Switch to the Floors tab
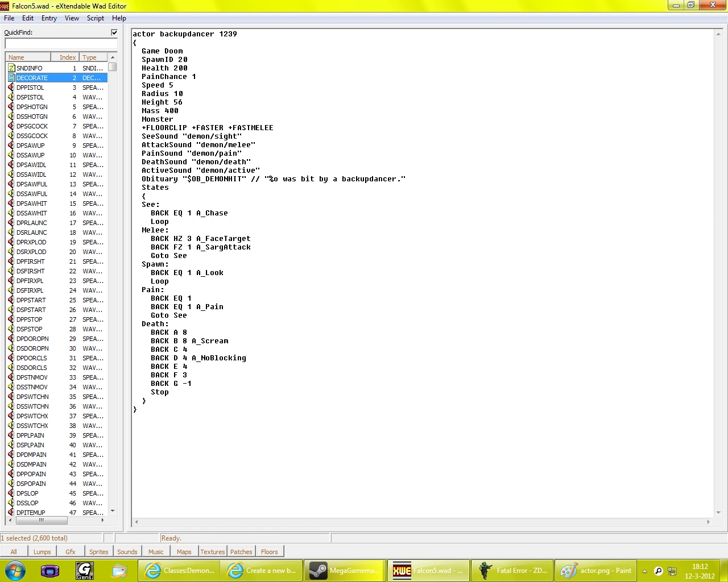Screen dimensions: 728x582 point(270,552)
